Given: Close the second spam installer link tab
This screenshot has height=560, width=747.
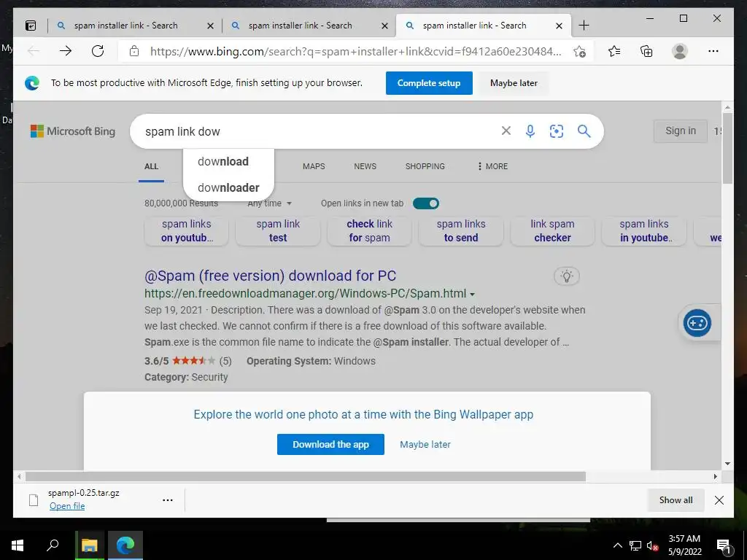Looking at the screenshot, I should click(385, 26).
